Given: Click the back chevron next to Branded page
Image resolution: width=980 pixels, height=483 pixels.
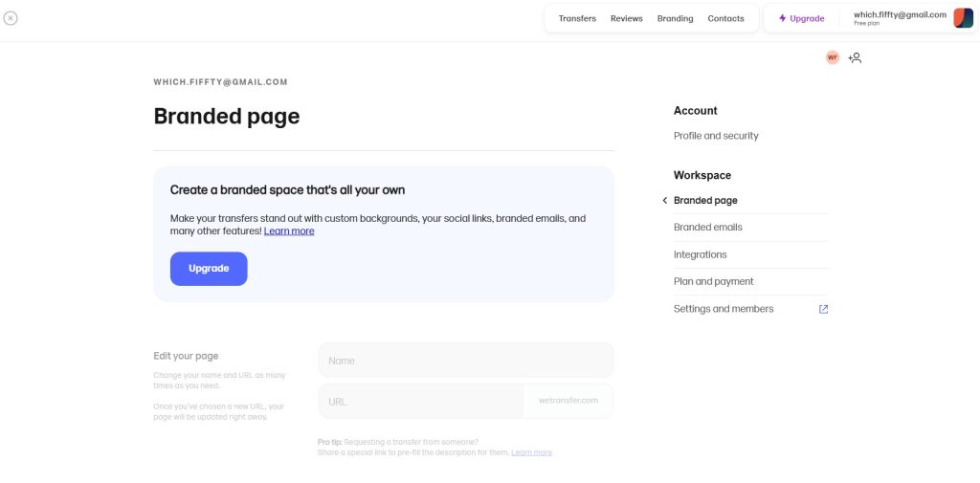Looking at the screenshot, I should [x=664, y=201].
